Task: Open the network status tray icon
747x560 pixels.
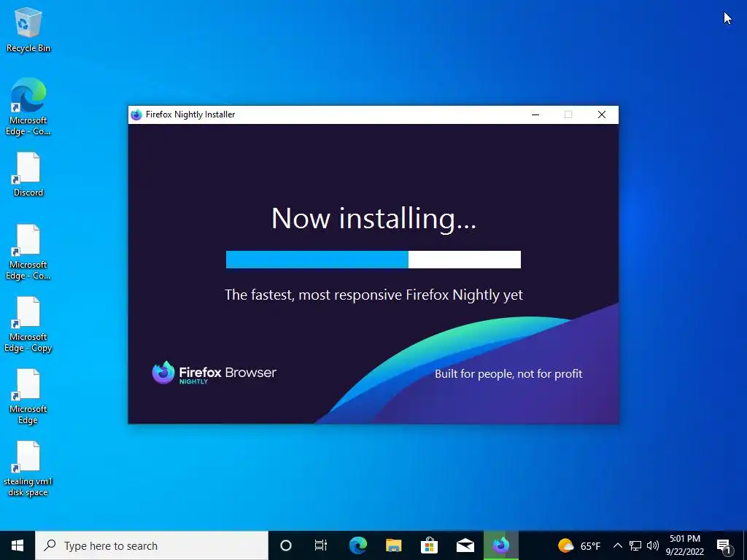Action: click(x=635, y=545)
